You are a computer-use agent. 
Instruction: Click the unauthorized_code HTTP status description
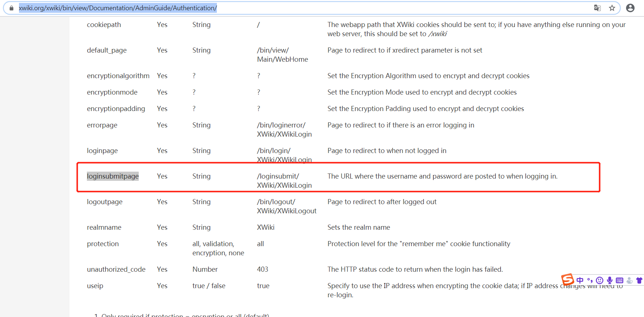[x=415, y=269]
